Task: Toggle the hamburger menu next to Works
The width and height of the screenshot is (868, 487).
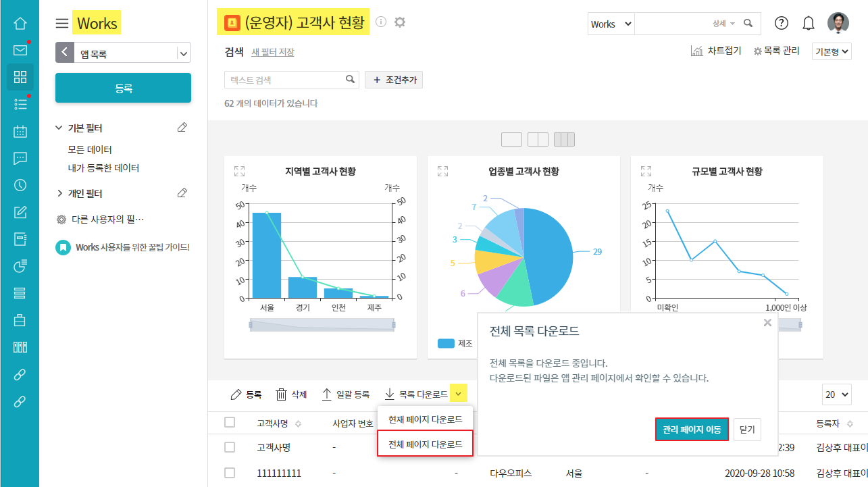Action: pos(61,24)
